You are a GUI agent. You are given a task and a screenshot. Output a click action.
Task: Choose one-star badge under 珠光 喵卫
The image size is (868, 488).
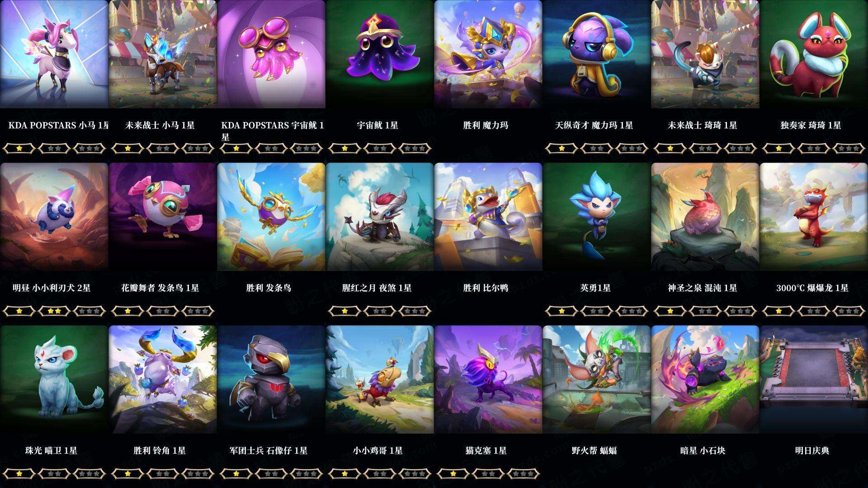pyautogui.click(x=19, y=474)
